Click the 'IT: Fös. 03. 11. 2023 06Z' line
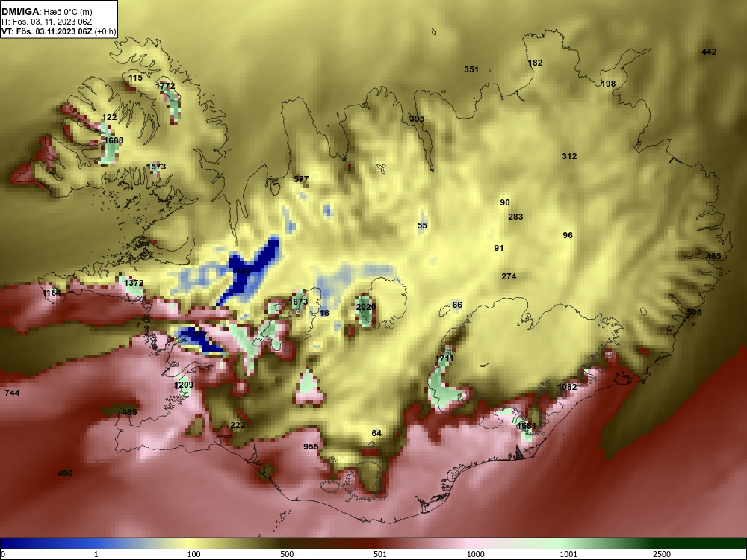747x560 pixels. tap(46, 22)
